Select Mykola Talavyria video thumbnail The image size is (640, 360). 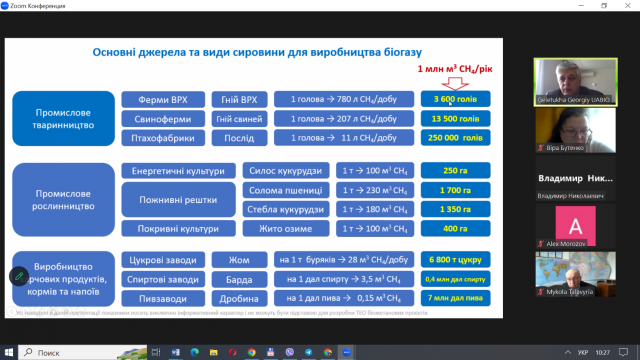(x=576, y=274)
